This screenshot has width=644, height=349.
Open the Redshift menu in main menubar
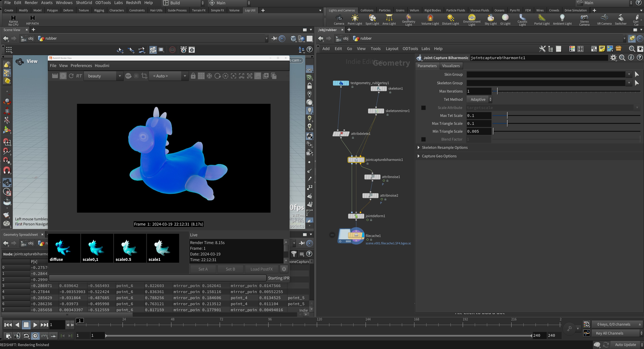pyautogui.click(x=133, y=3)
